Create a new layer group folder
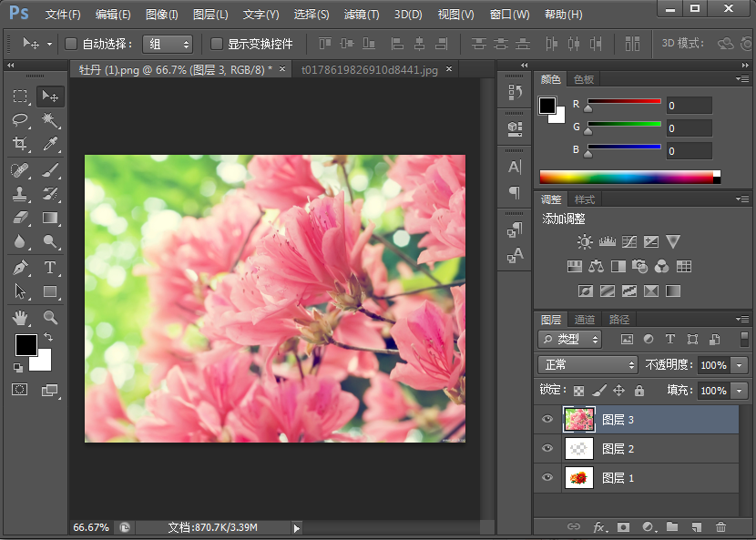756x540 pixels. pos(672,526)
